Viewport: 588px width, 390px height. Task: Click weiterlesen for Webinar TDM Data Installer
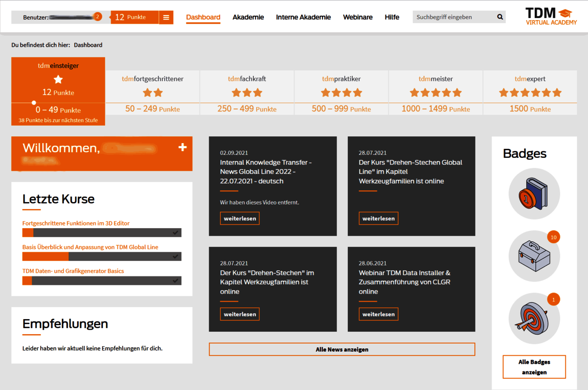click(378, 314)
